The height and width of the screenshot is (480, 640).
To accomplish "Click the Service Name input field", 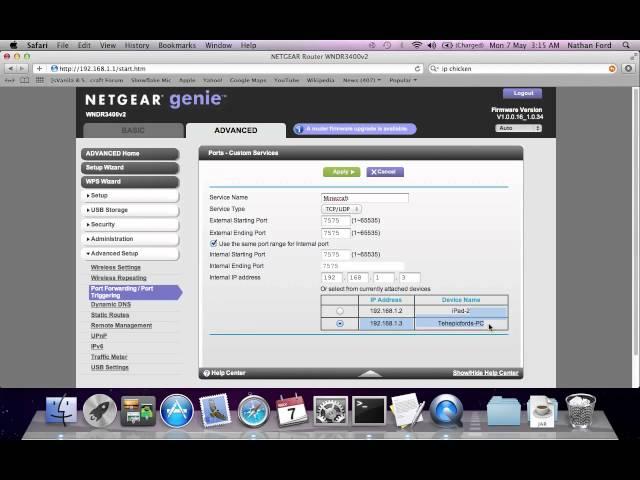I will 364,198.
